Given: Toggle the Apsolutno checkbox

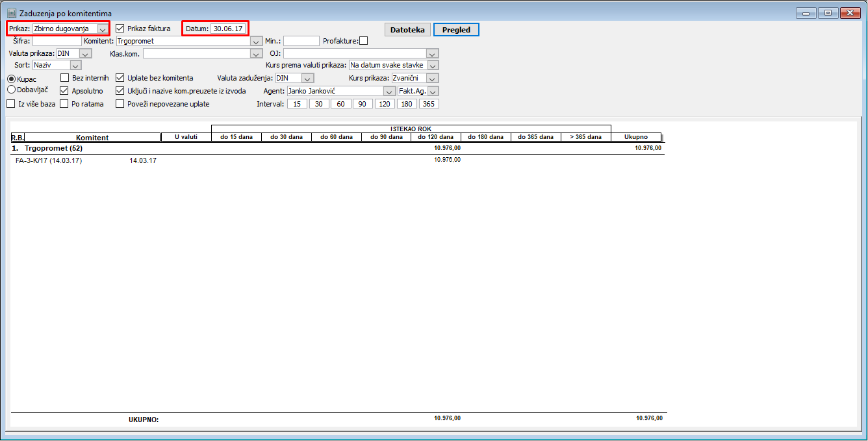Looking at the screenshot, I should 64,91.
